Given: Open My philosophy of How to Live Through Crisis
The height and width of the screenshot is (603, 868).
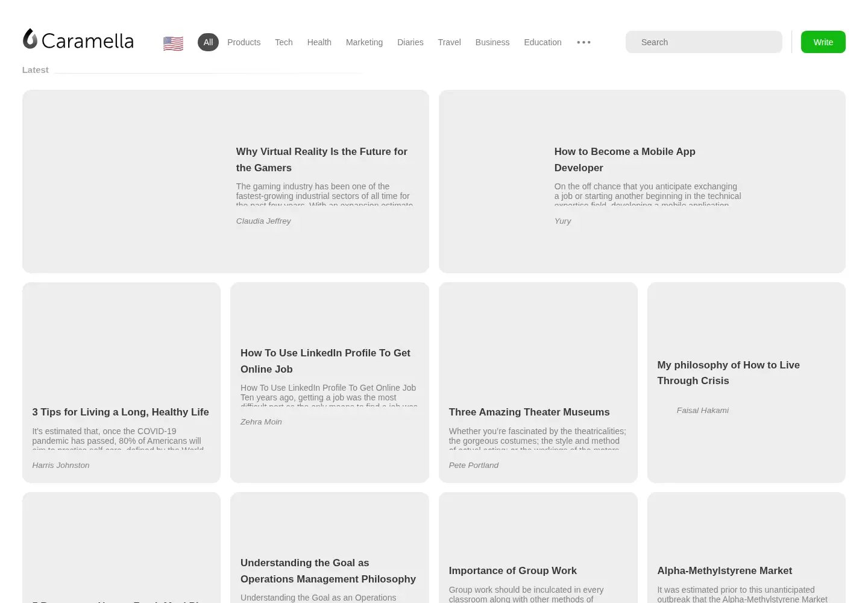Looking at the screenshot, I should pyautogui.click(x=729, y=373).
